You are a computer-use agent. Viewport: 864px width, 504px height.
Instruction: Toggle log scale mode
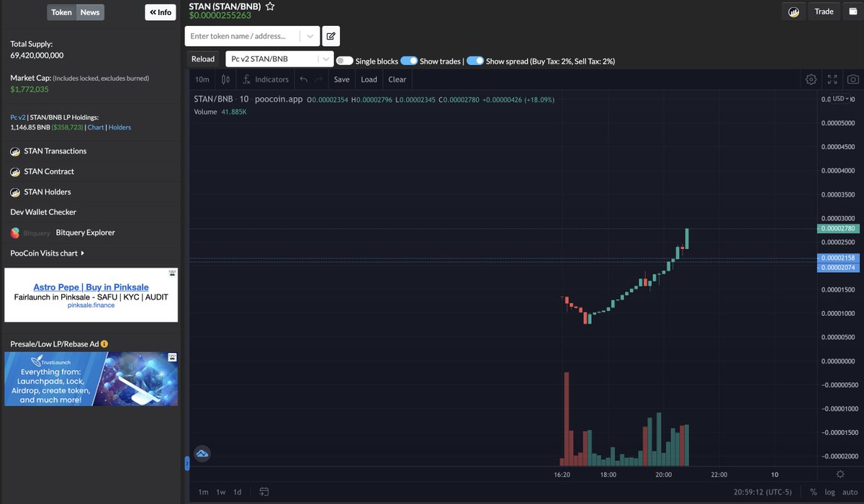(x=829, y=492)
